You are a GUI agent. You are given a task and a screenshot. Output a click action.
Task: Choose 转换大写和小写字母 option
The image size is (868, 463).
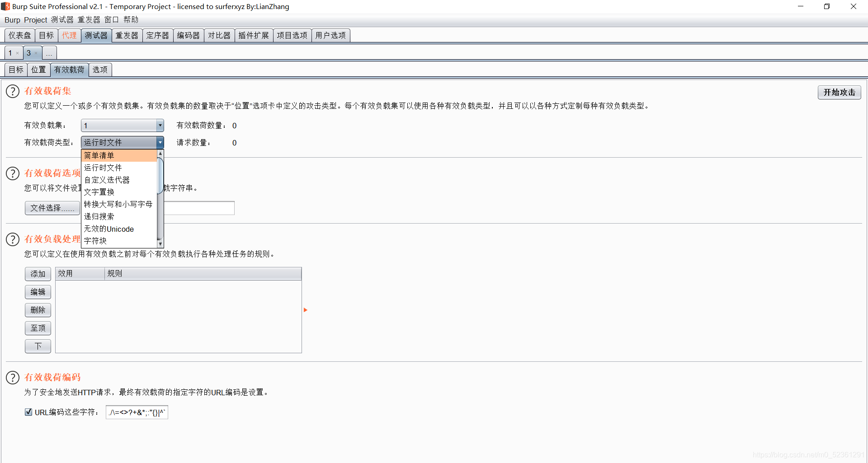(x=119, y=204)
